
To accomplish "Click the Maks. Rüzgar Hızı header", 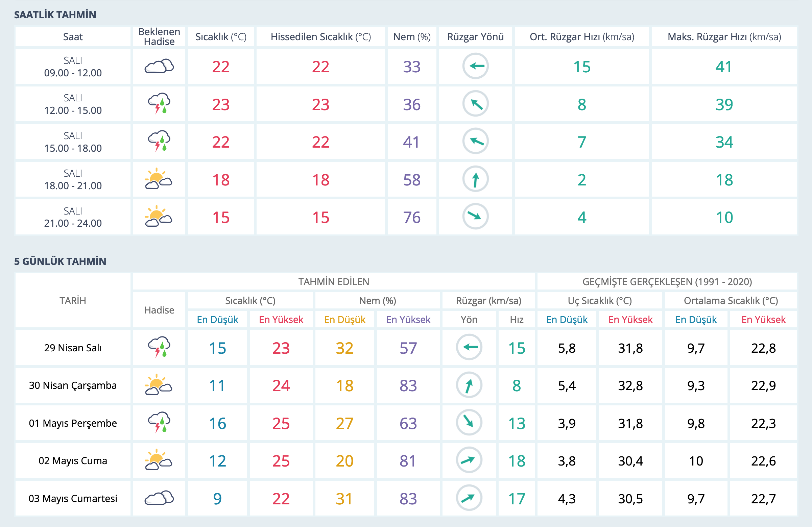I will (x=724, y=37).
